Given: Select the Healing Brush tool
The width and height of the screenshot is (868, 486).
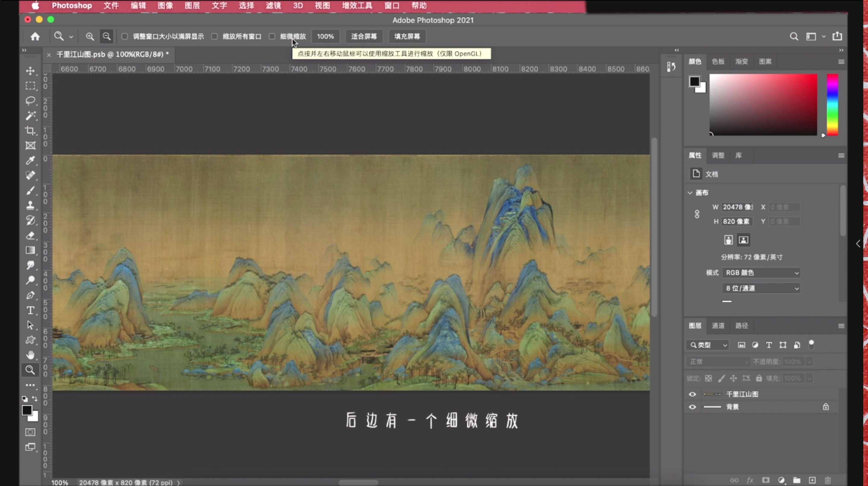Looking at the screenshot, I should pyautogui.click(x=30, y=175).
